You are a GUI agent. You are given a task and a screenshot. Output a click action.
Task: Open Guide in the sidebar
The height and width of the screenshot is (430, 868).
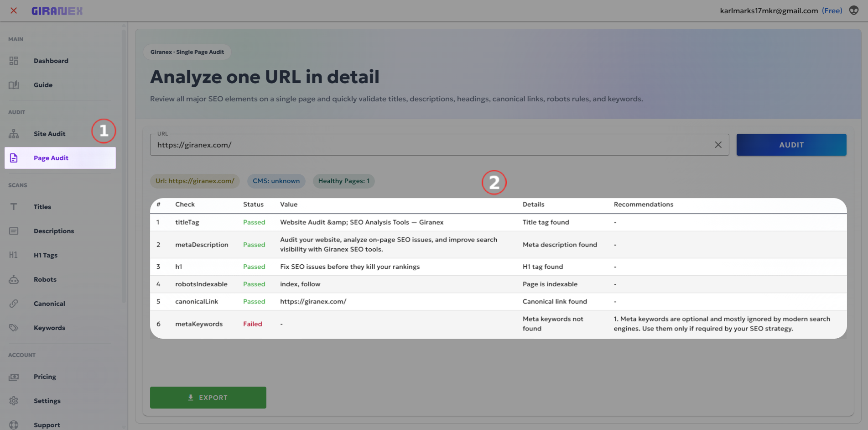click(x=60, y=85)
